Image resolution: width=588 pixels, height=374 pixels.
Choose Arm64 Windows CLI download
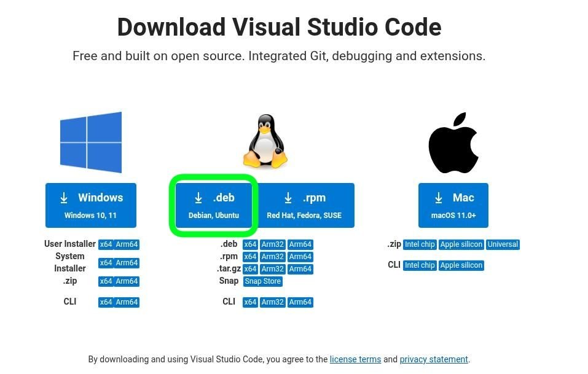coord(127,302)
